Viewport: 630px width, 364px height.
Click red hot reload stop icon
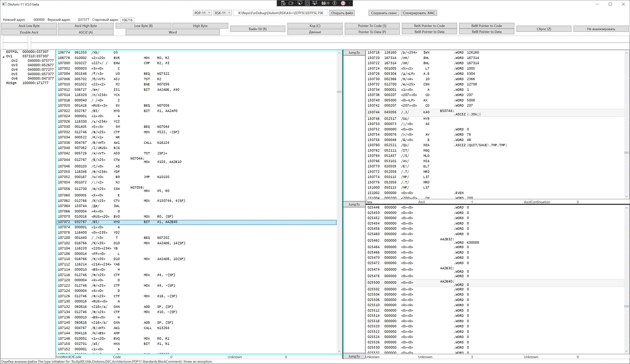[x=343, y=3]
